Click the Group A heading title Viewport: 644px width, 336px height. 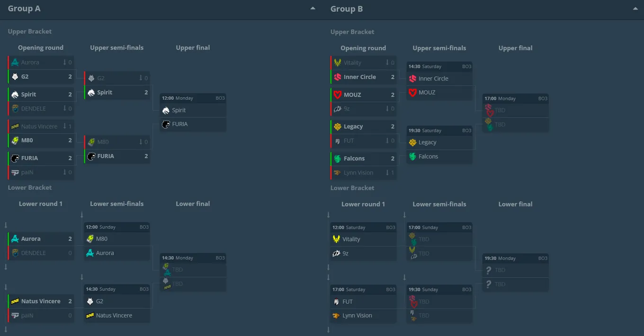24,9
